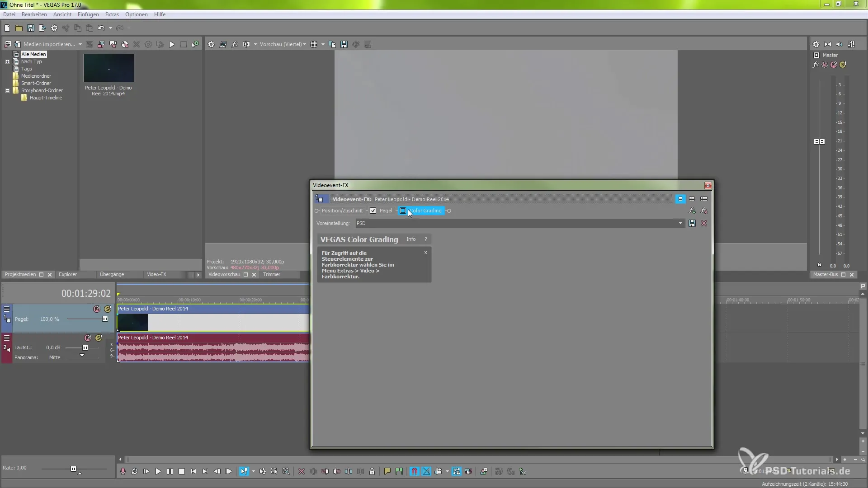Open the Datei menu
This screenshot has width=868, height=488.
[9, 14]
